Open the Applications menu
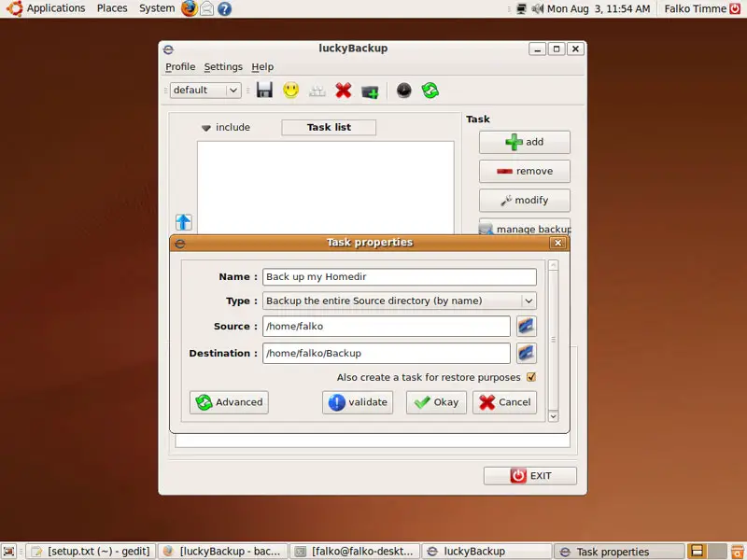 (56, 8)
